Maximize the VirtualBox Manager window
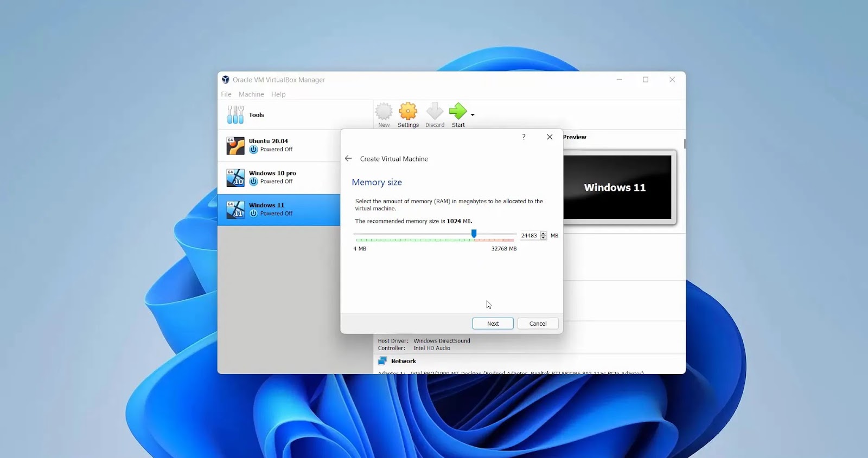This screenshot has height=458, width=868. (646, 80)
